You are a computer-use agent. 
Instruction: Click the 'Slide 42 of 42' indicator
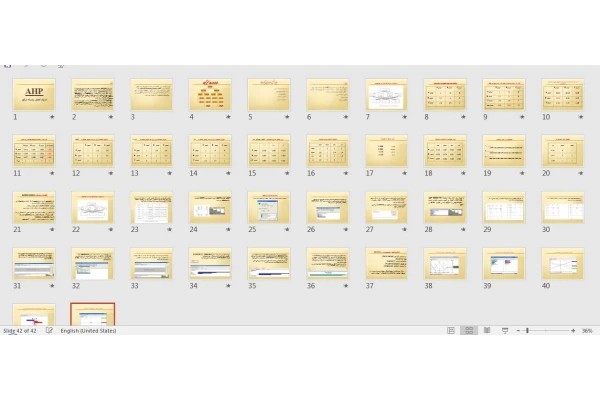click(20, 330)
